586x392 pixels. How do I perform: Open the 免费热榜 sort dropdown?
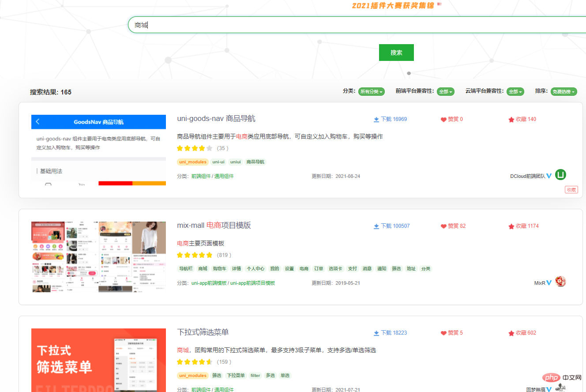tap(564, 92)
